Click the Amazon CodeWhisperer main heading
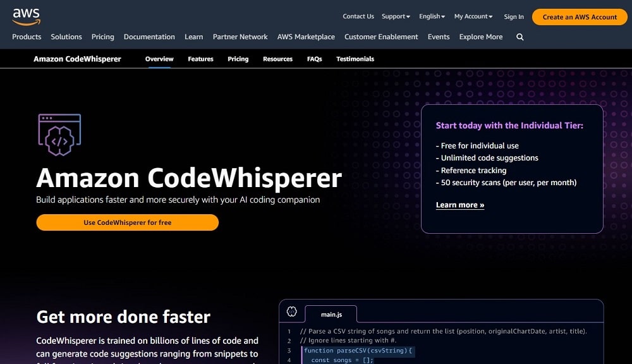The image size is (632, 364). coord(189,178)
